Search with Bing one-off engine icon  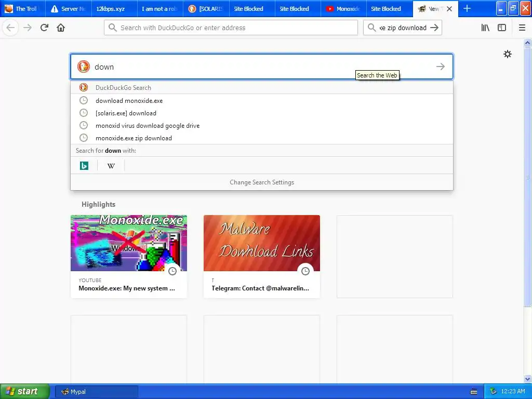coord(84,166)
